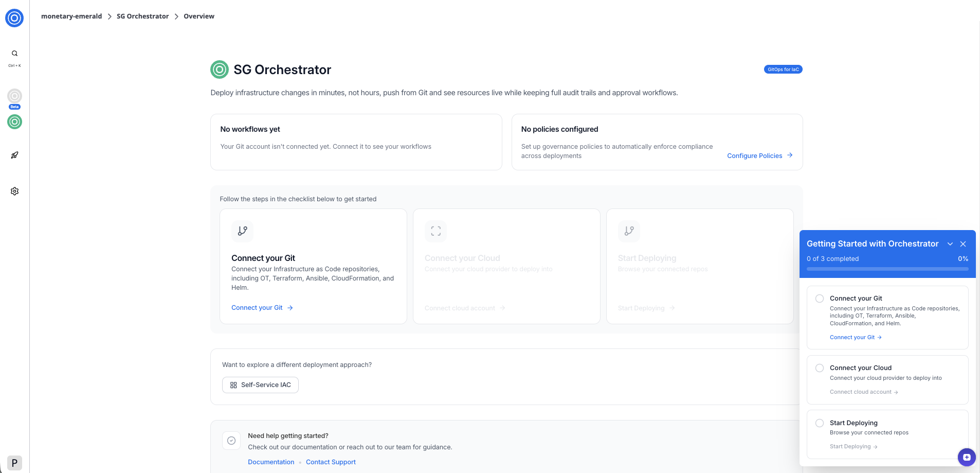This screenshot has width=980, height=473.
Task: Click the Git branch icon on Connect your Git card
Action: pos(242,231)
